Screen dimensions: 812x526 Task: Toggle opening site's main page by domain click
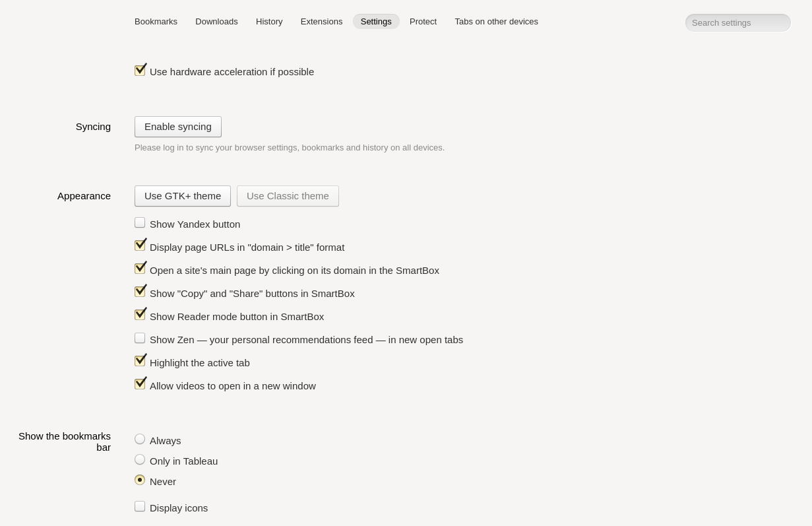tap(140, 268)
